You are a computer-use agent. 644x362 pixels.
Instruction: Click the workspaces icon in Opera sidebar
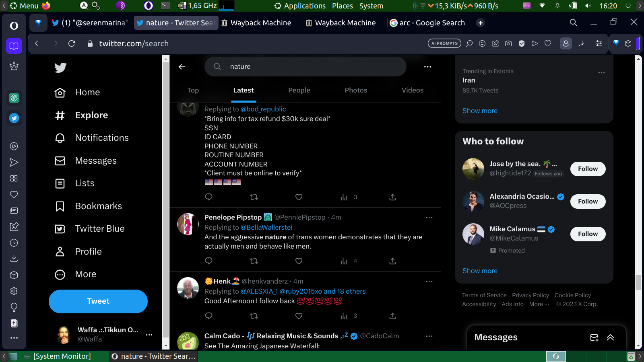(14, 46)
